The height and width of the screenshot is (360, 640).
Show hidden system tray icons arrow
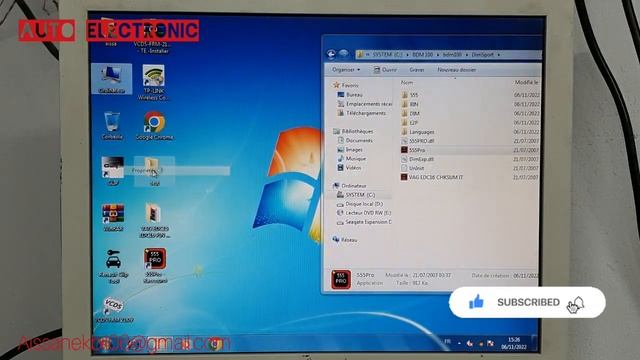pos(459,344)
